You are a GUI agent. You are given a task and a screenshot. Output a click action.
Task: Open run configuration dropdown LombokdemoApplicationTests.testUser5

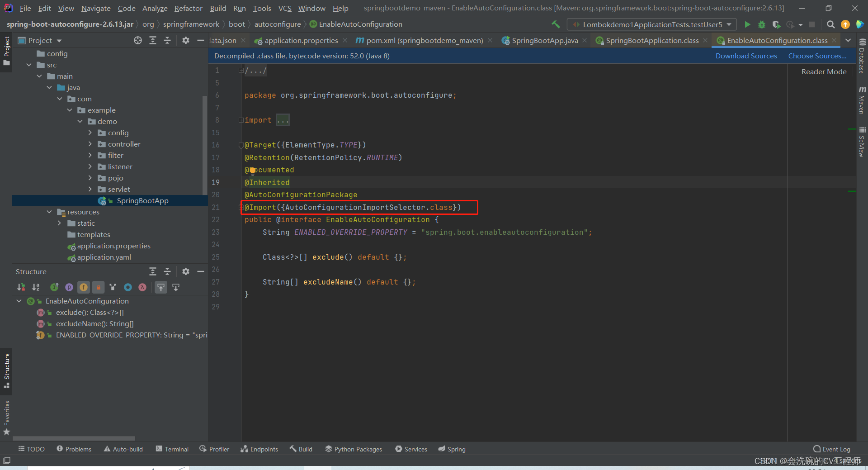click(652, 24)
